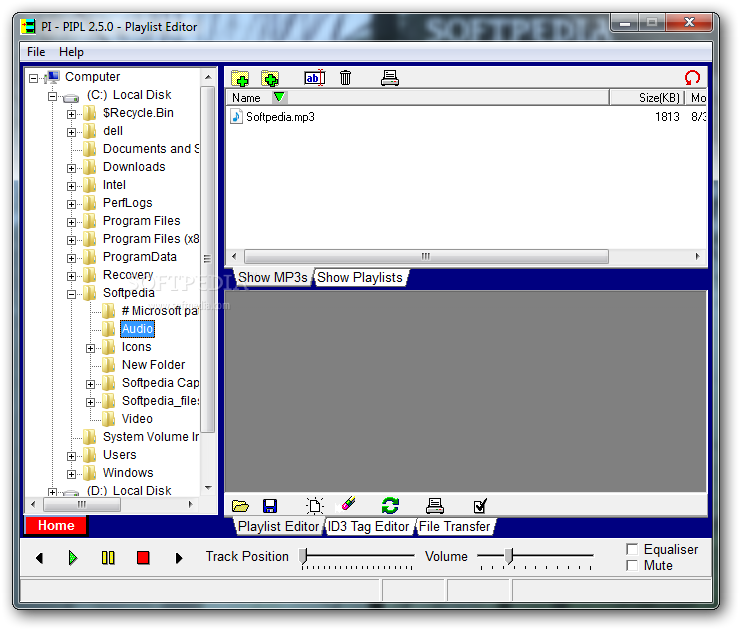Screen dimensions: 740x630
Task: Select the New Folder tree item
Action: (153, 365)
